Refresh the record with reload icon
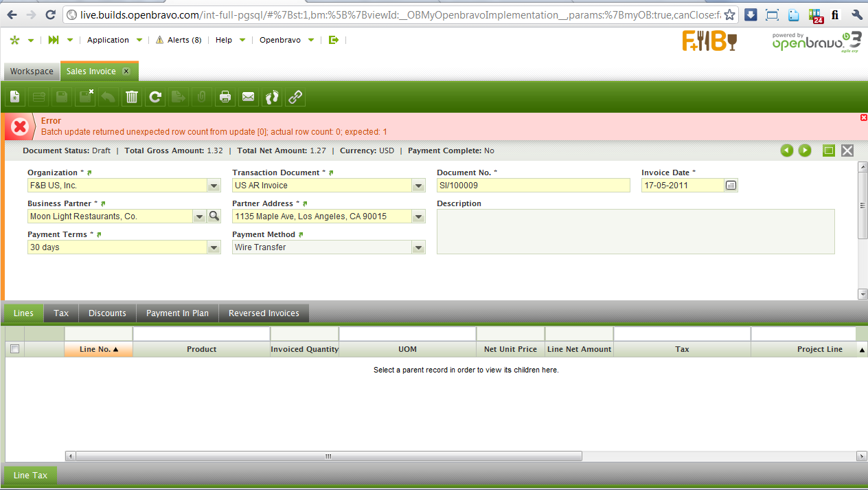The width and height of the screenshot is (868, 490). tap(155, 98)
